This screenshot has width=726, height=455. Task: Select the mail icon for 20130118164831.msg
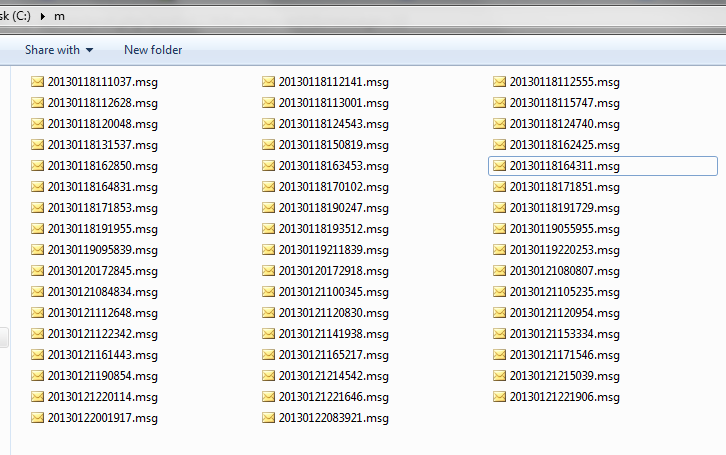pyautogui.click(x=38, y=187)
